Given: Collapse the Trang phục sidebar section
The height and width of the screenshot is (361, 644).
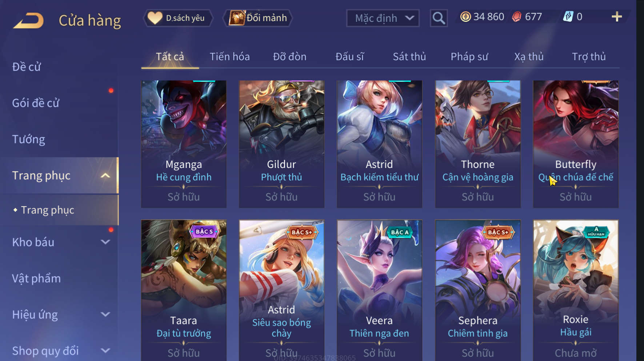Looking at the screenshot, I should coord(105,176).
